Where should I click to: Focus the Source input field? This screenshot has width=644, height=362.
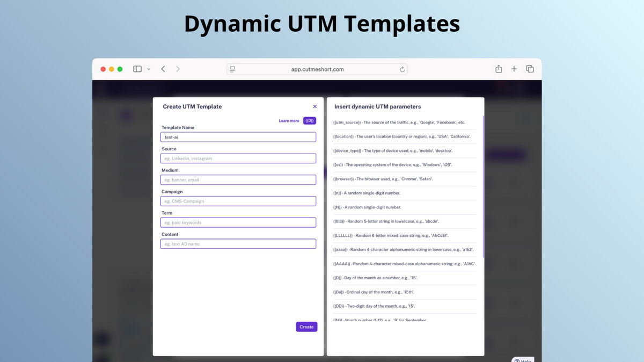[238, 158]
